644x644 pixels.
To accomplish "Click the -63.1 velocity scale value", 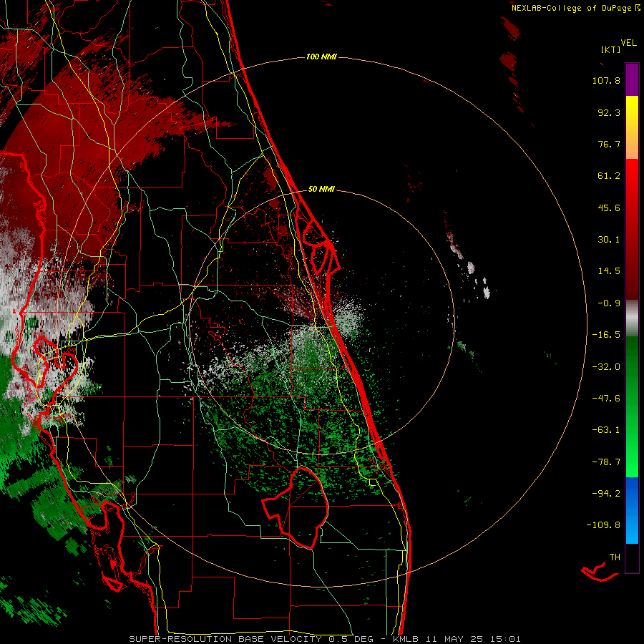I will click(x=606, y=430).
